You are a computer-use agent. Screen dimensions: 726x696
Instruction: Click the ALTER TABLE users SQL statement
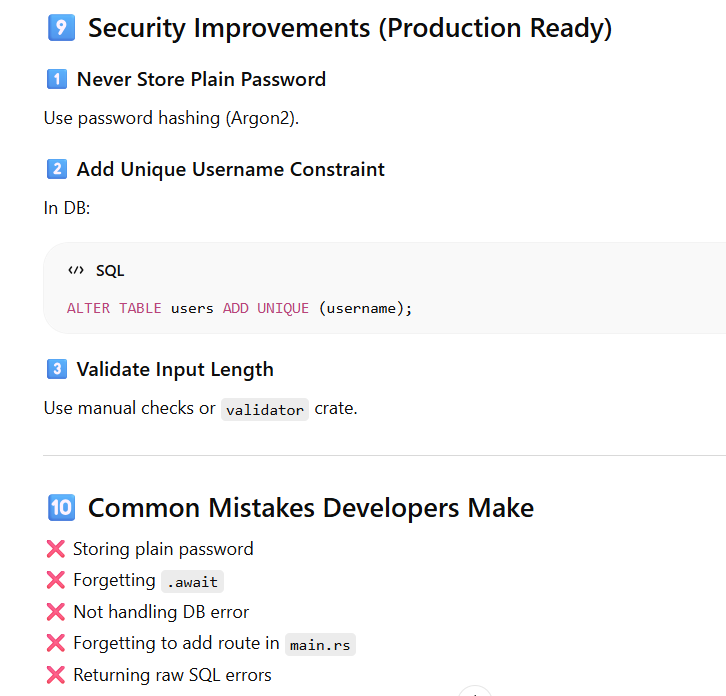[x=239, y=308]
